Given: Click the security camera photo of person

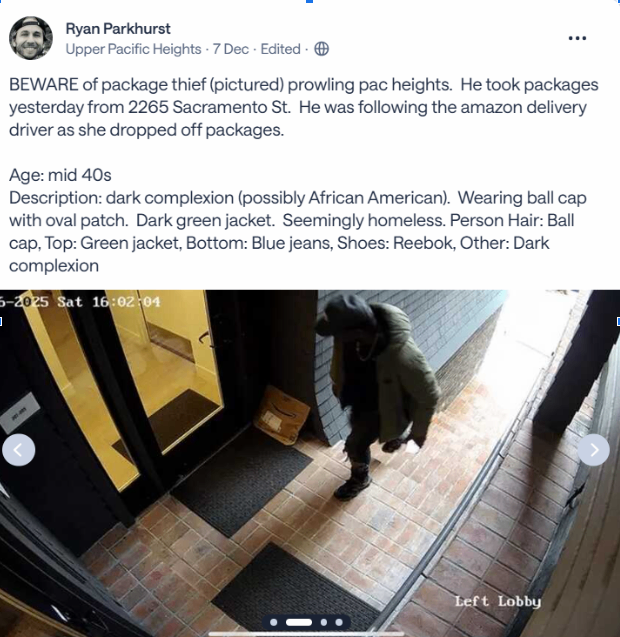Looking at the screenshot, I should click(x=310, y=463).
